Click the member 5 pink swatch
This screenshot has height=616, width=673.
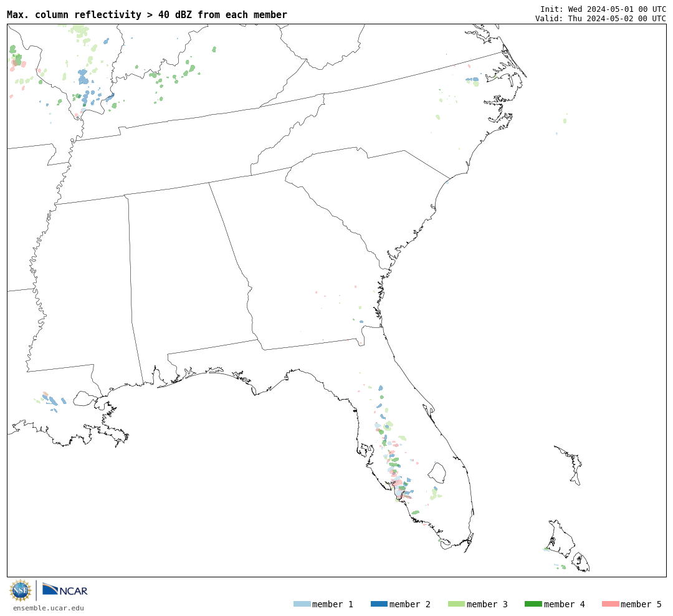[x=611, y=604]
